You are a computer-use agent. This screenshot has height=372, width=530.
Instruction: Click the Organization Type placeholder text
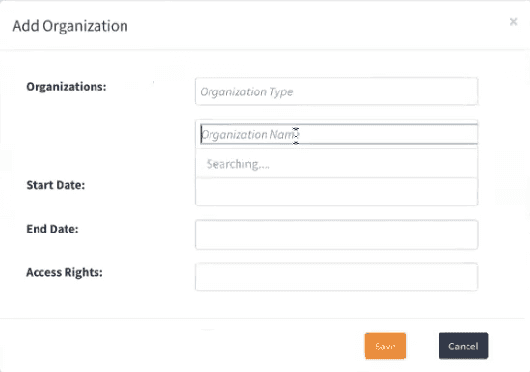247,92
